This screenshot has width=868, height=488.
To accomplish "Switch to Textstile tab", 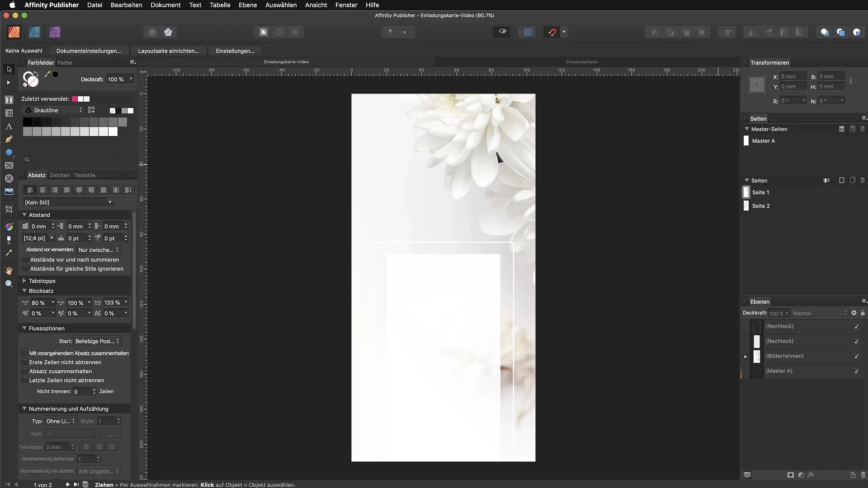I will [85, 175].
